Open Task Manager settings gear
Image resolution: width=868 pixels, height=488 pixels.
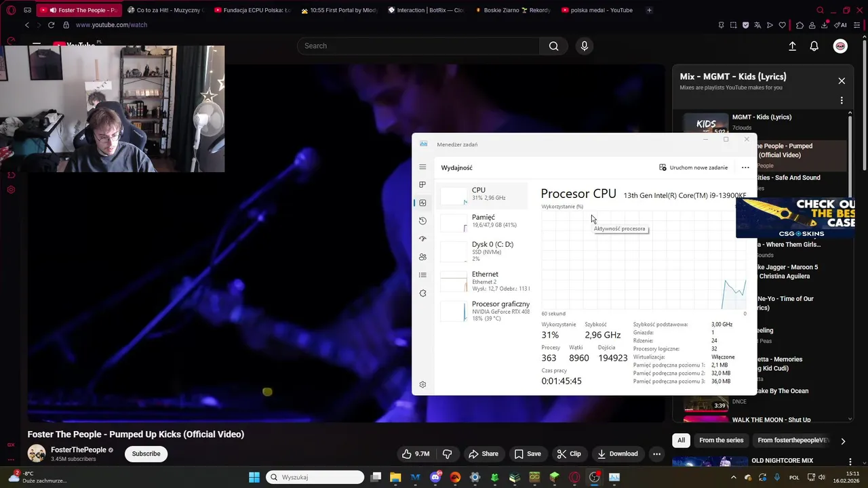coord(422,384)
